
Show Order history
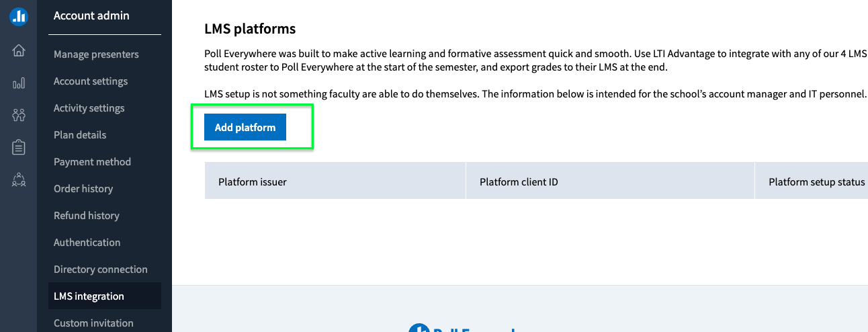83,189
